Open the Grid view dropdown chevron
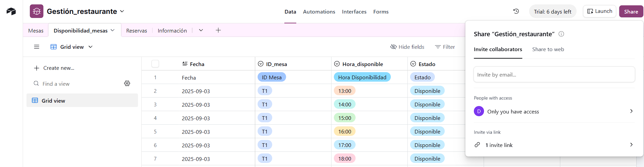Image resolution: width=644 pixels, height=167 pixels. coord(90,47)
